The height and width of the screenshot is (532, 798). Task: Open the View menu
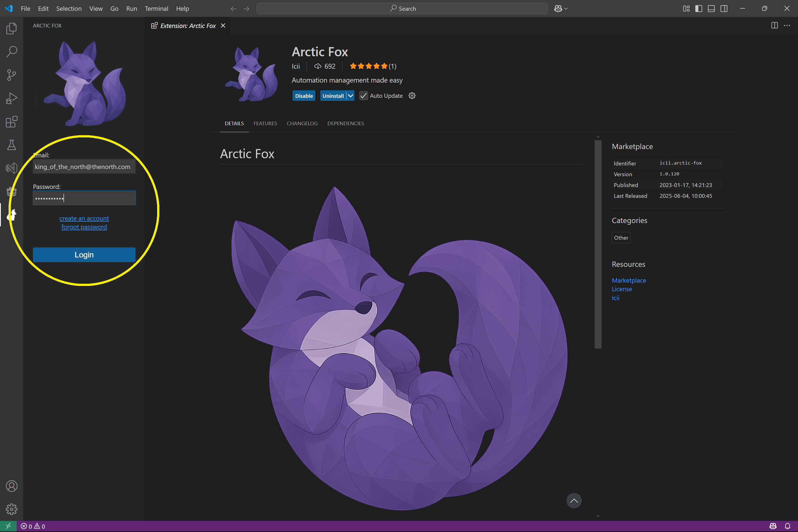click(96, 9)
